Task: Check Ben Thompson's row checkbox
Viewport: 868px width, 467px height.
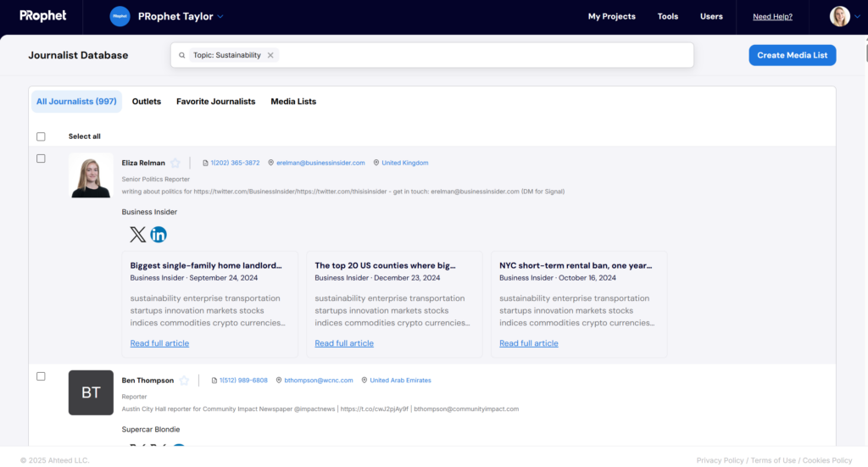Action: [41, 376]
